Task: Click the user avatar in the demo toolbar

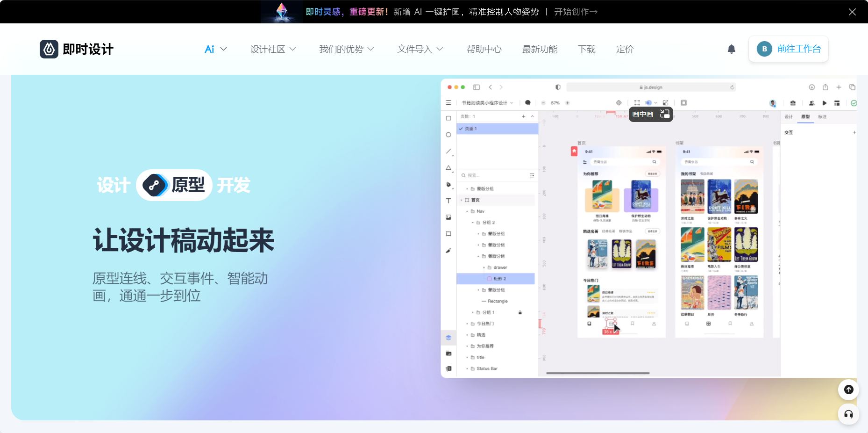Action: [773, 103]
